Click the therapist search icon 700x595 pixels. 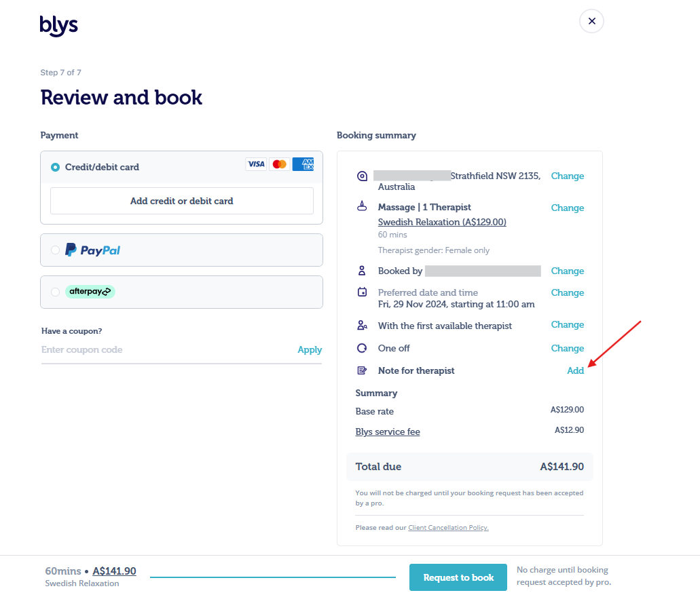pos(362,325)
